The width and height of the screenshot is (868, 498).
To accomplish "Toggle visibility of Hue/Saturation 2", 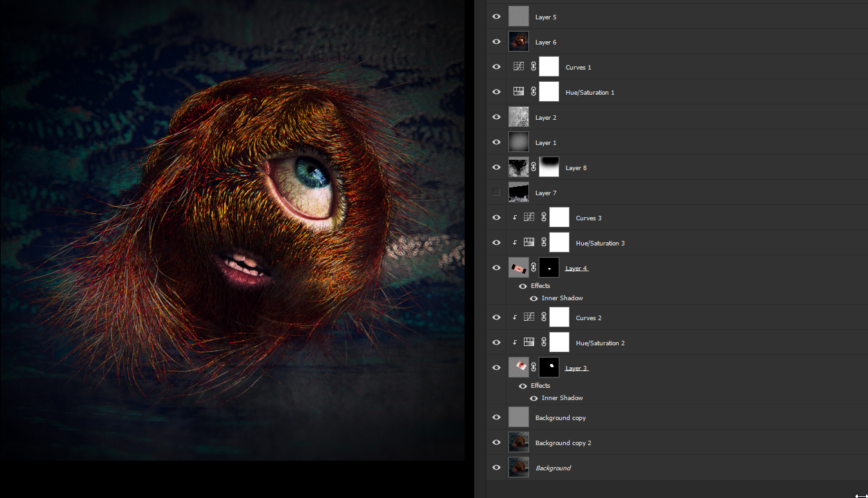I will (496, 342).
